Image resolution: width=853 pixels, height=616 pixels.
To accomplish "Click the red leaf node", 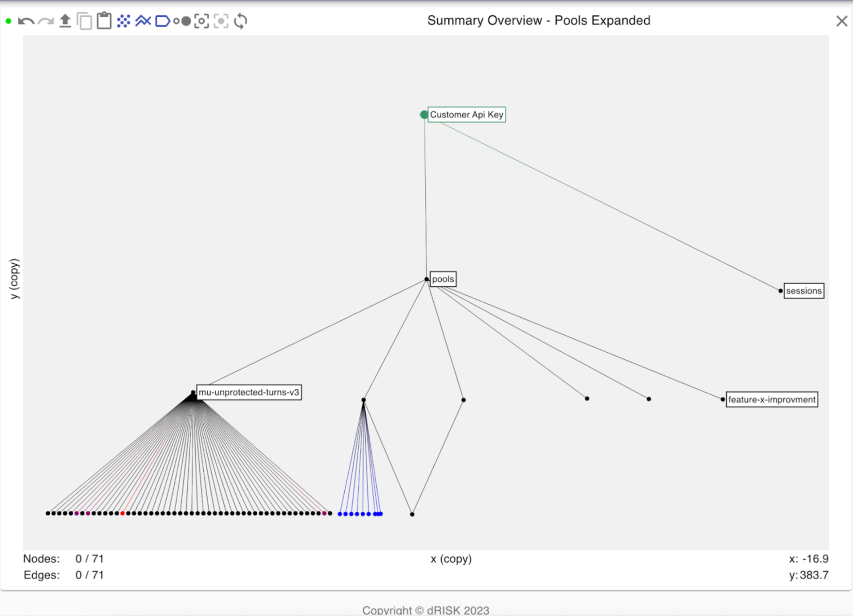I will point(122,513).
